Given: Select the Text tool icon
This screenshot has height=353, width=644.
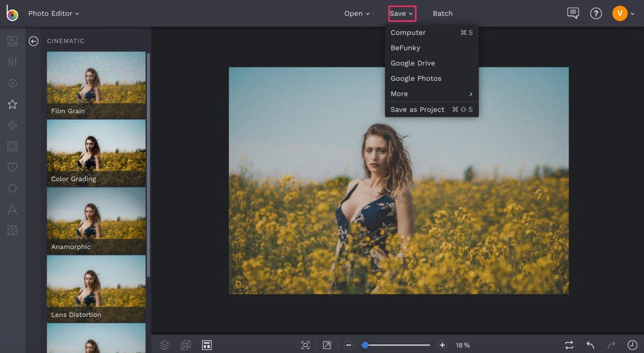Looking at the screenshot, I should [12, 209].
